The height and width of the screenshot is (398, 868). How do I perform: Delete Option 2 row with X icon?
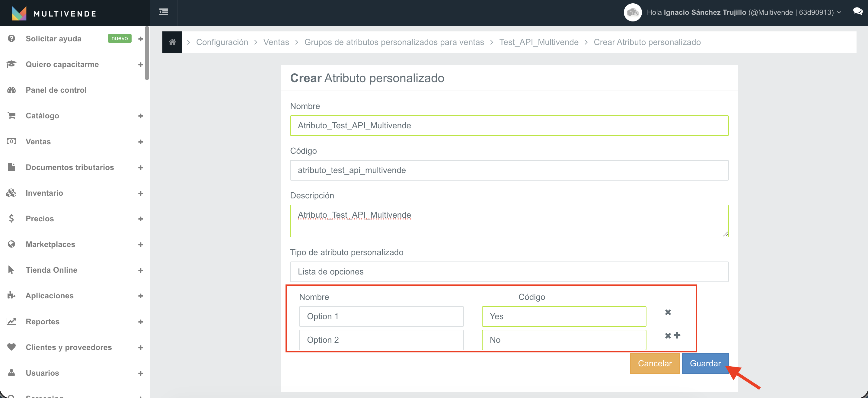pos(668,336)
